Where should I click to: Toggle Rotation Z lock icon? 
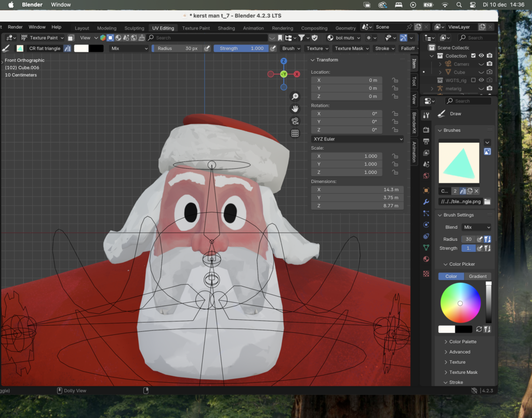395,130
